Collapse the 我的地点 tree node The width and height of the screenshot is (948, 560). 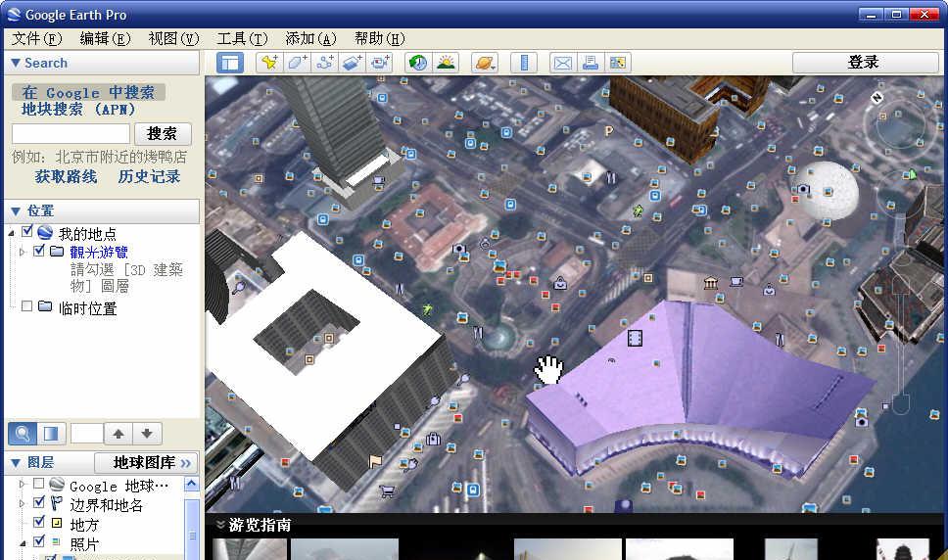(x=12, y=233)
